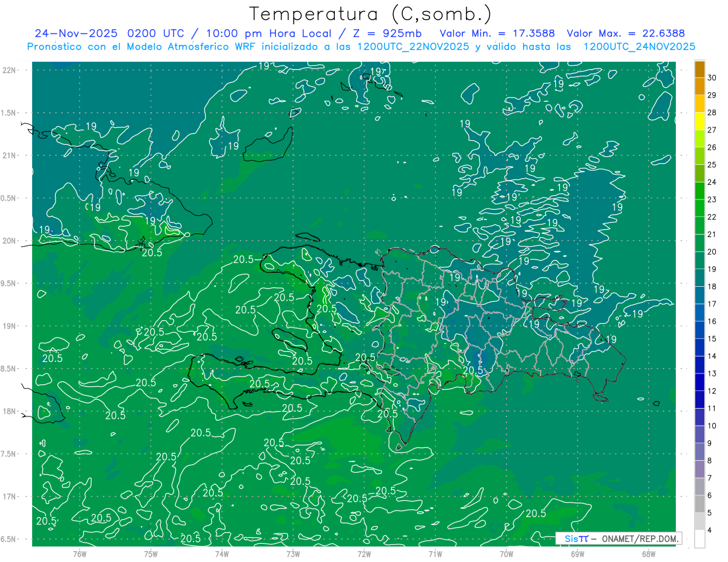The width and height of the screenshot is (728, 562).
Task: Click the SisTT ONAMET/REP.DOM. logo box
Action: (x=618, y=538)
